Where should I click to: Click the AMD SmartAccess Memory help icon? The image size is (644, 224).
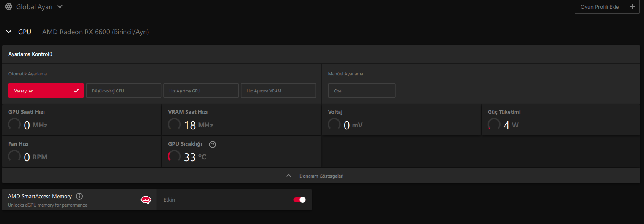click(x=79, y=196)
